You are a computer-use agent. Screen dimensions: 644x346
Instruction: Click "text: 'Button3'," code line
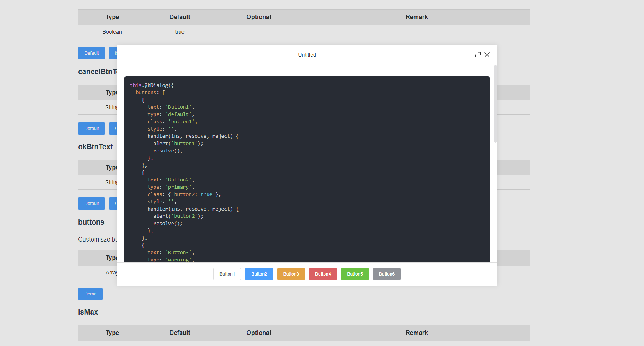(x=171, y=253)
